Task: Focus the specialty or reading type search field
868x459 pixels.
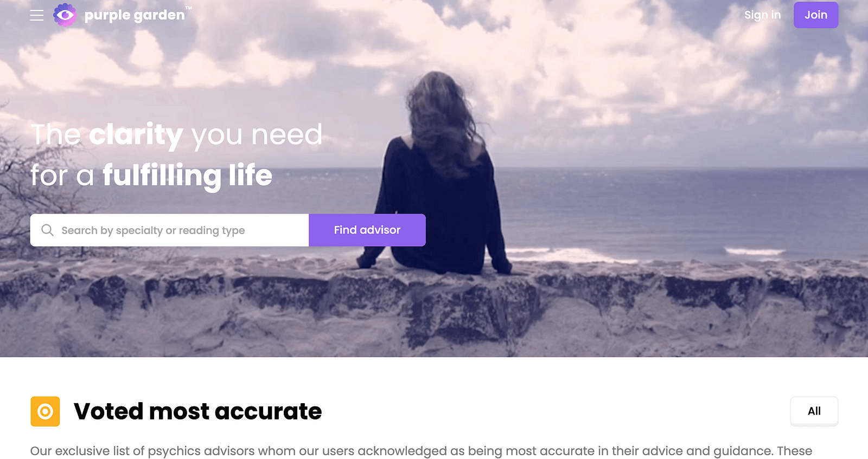Action: [169, 230]
